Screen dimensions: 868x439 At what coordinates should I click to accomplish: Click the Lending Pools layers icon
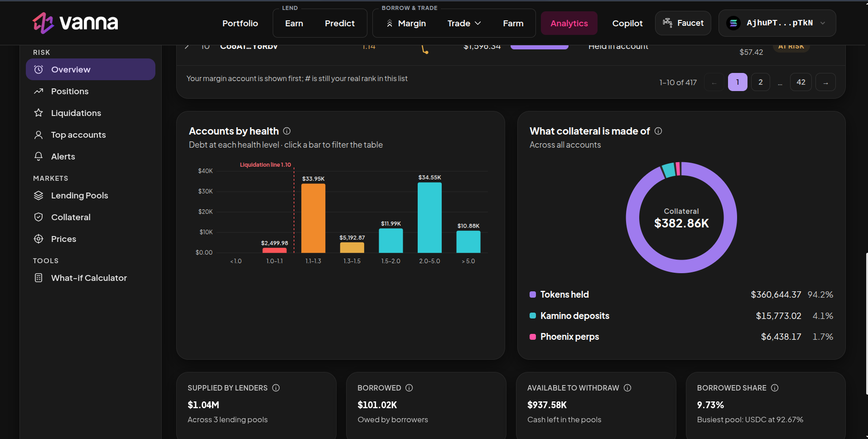[x=39, y=195]
